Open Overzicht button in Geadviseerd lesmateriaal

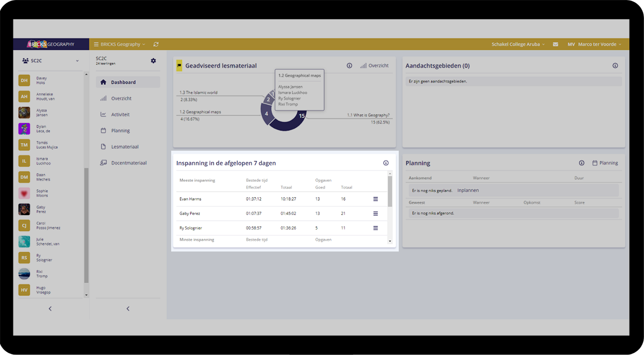coord(375,65)
